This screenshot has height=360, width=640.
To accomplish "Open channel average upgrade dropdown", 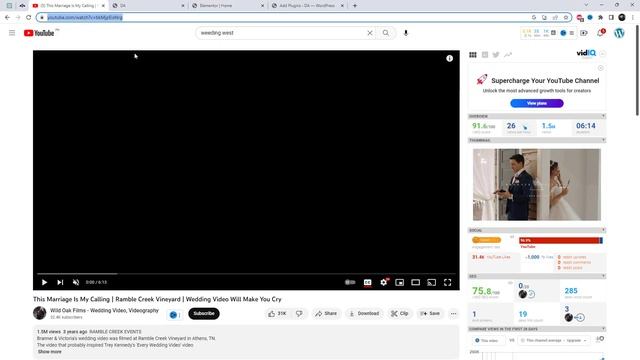I will 554,340.
